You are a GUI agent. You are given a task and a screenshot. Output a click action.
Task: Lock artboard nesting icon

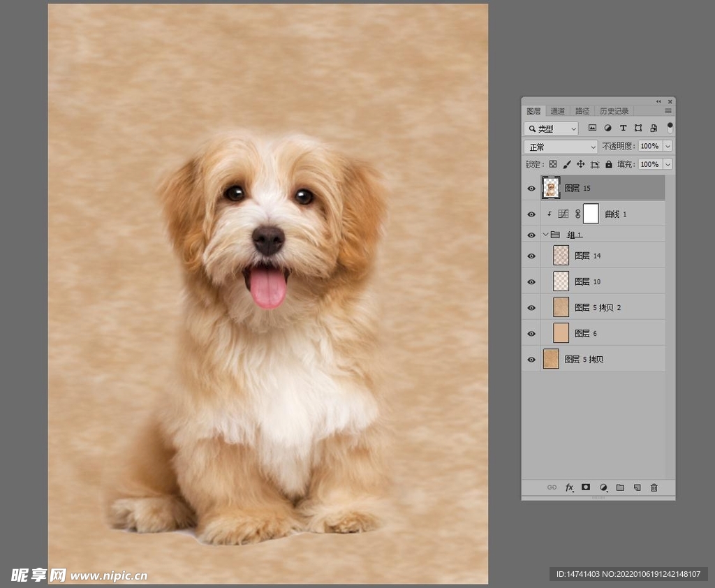pyautogui.click(x=595, y=164)
